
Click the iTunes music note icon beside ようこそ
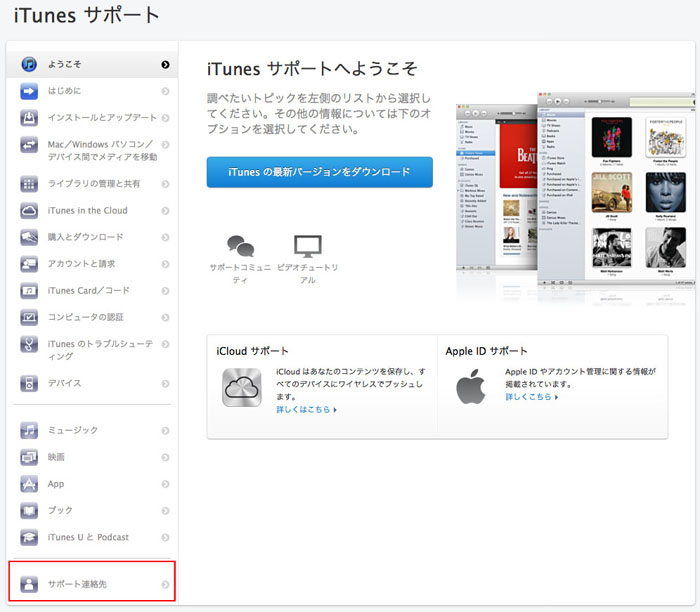tap(29, 64)
